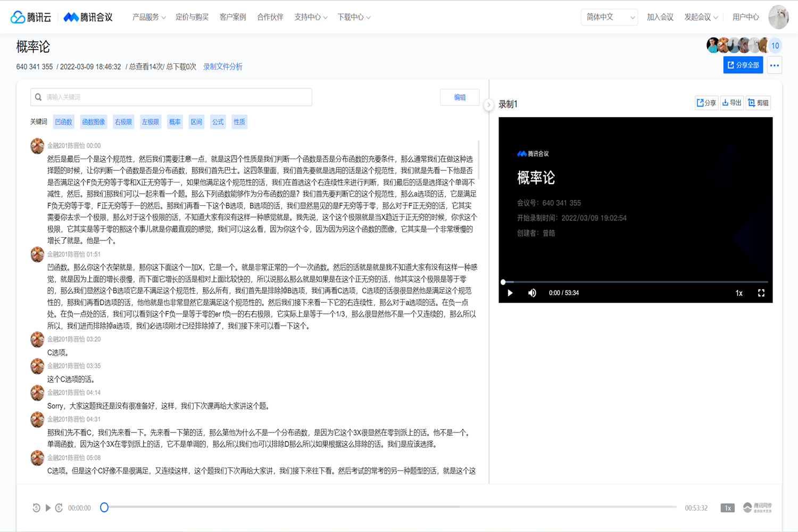The height and width of the screenshot is (532, 798).
Task: Play the video in the recording player
Action: 510,293
